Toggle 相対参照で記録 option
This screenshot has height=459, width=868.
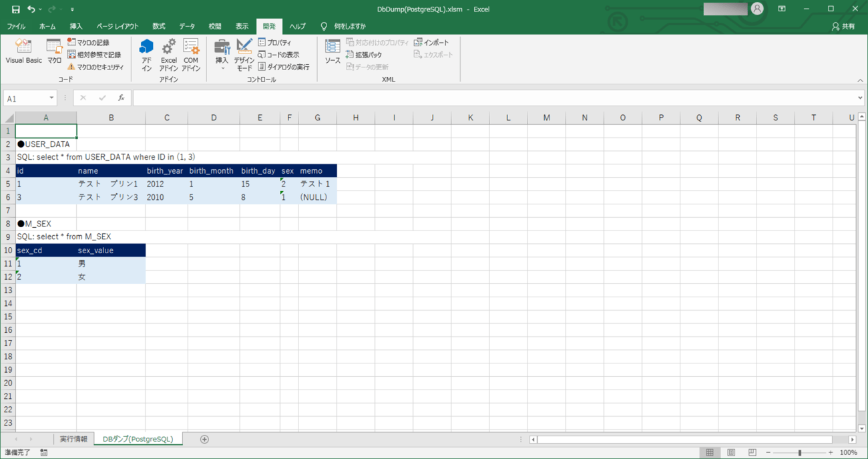94,55
